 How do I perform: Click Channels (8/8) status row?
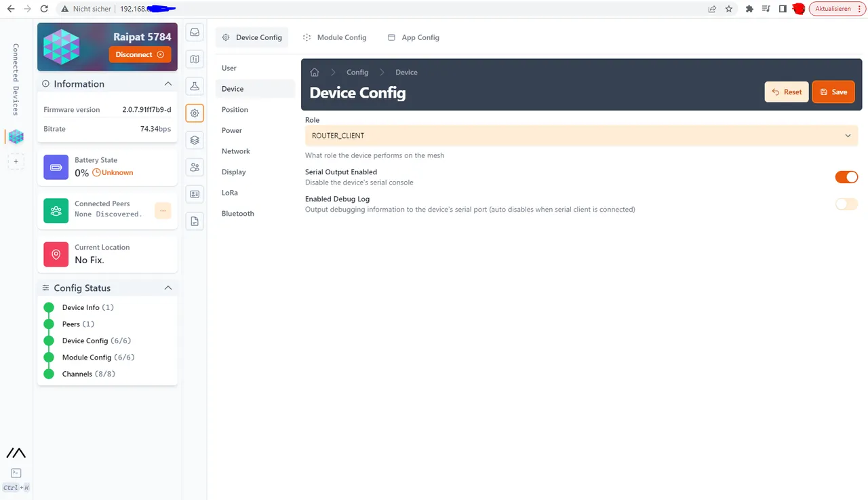tap(89, 374)
